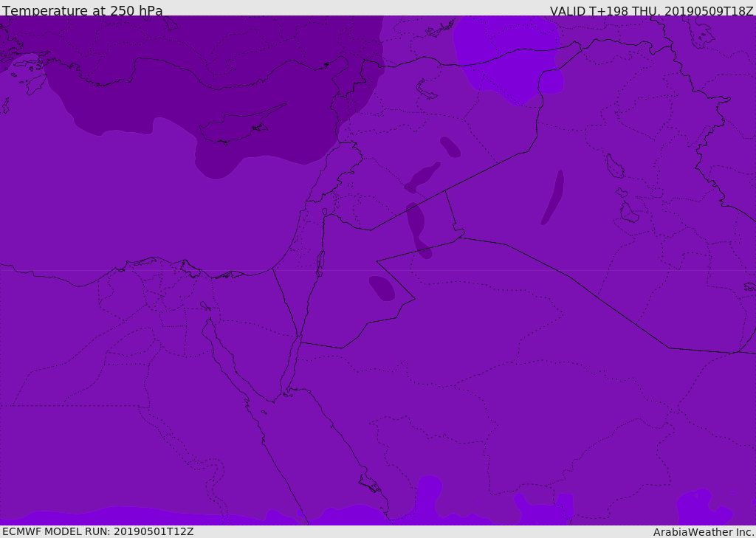Viewport: 756px width, 538px height.
Task: Click the 'Temperature at 250 hPa' title text
Action: coord(83,10)
